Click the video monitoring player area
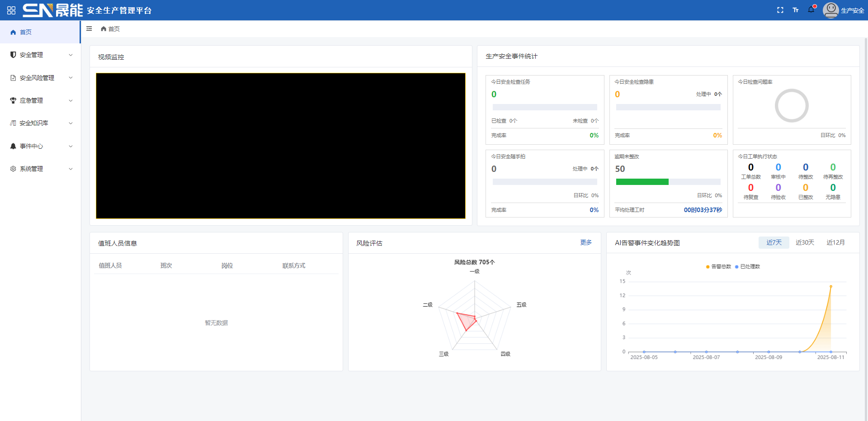 pyautogui.click(x=280, y=146)
